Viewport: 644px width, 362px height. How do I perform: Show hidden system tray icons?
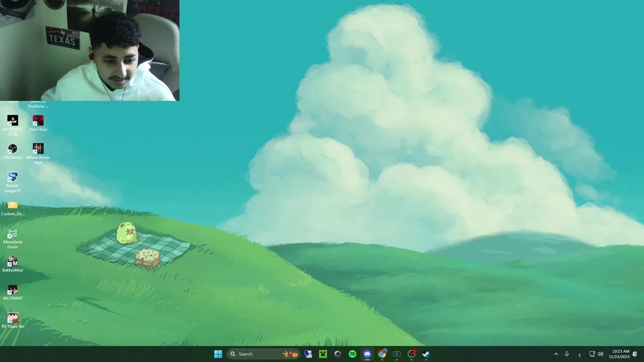pyautogui.click(x=556, y=354)
